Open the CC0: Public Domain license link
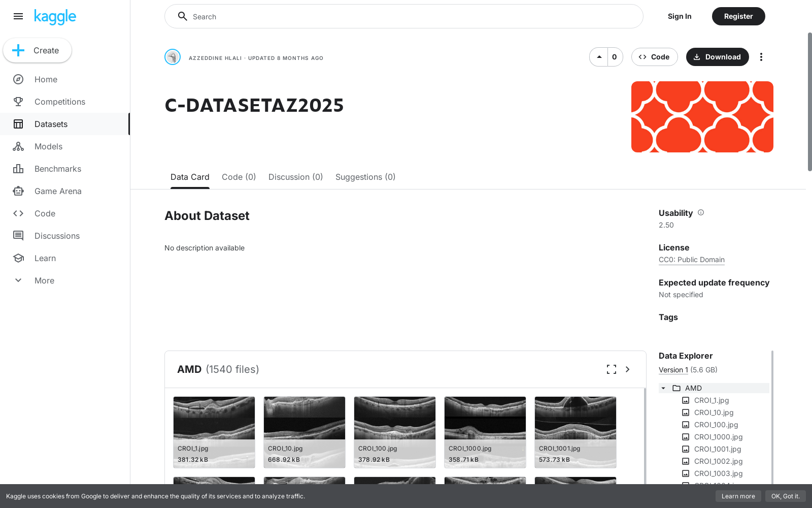812x508 pixels. pos(692,260)
